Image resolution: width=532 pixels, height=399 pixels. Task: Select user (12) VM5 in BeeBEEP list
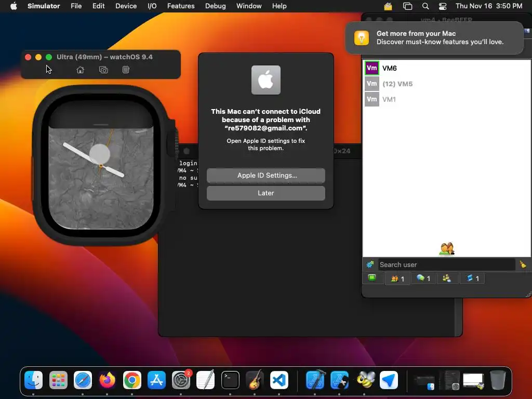tap(446, 84)
